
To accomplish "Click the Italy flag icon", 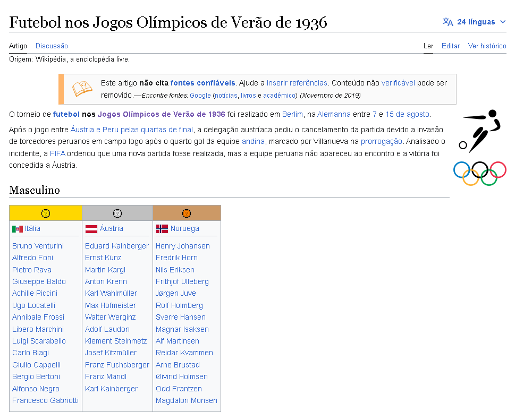I will click(18, 229).
